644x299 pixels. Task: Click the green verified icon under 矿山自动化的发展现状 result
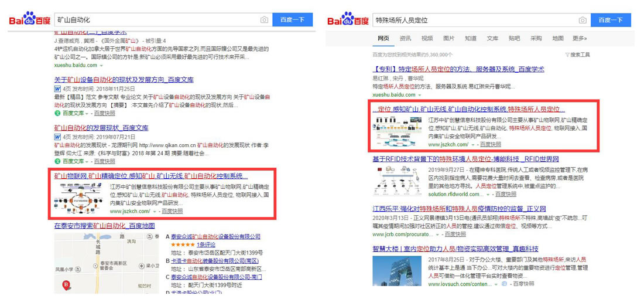click(x=57, y=161)
